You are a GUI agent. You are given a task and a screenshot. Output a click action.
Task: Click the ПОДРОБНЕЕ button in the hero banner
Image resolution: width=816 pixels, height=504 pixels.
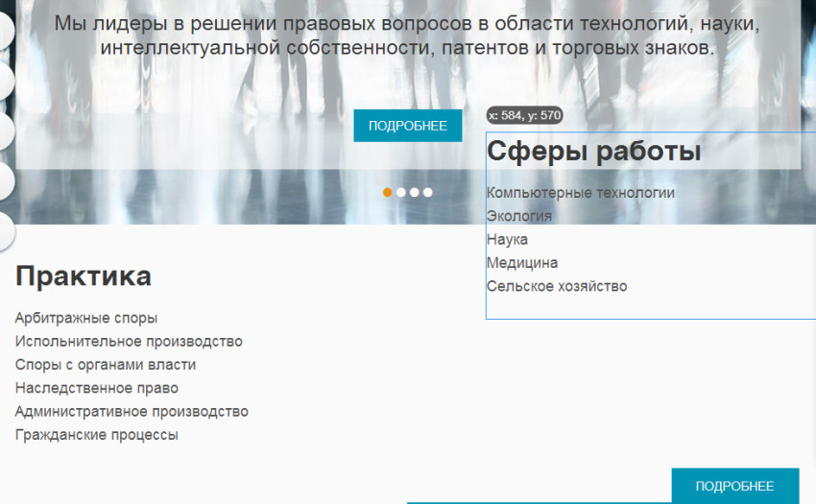click(x=407, y=126)
